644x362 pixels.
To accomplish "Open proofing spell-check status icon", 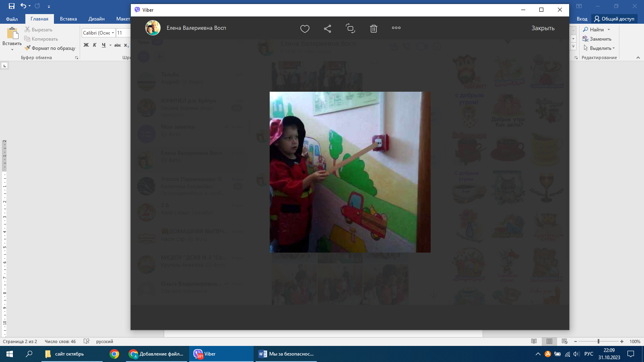I will (x=86, y=341).
